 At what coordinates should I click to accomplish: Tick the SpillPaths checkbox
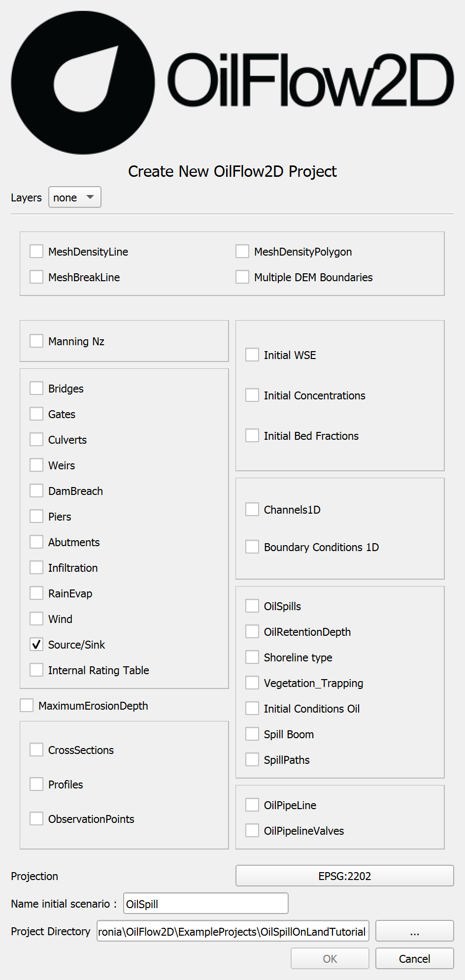click(x=252, y=759)
